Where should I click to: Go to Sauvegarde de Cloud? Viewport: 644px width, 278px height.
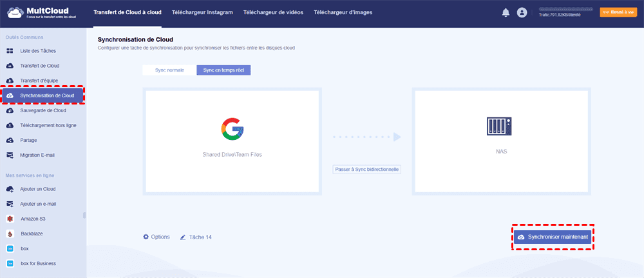coord(43,111)
